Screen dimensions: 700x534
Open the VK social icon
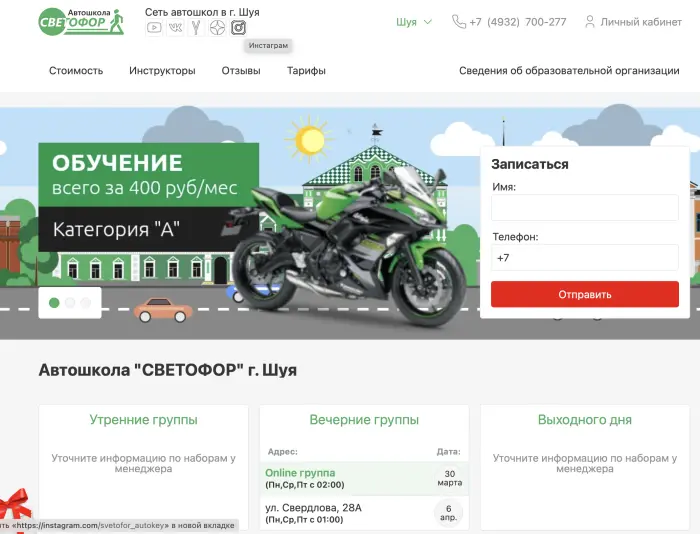pos(175,28)
